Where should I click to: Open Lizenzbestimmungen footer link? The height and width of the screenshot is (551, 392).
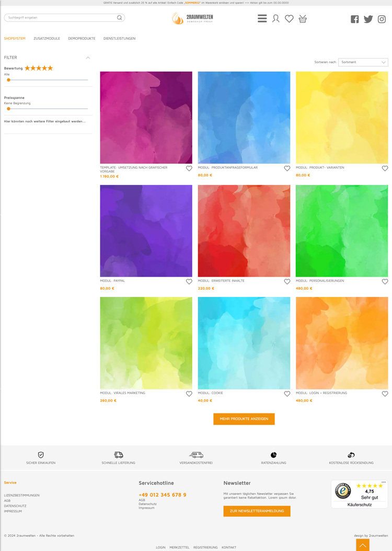pyautogui.click(x=22, y=495)
